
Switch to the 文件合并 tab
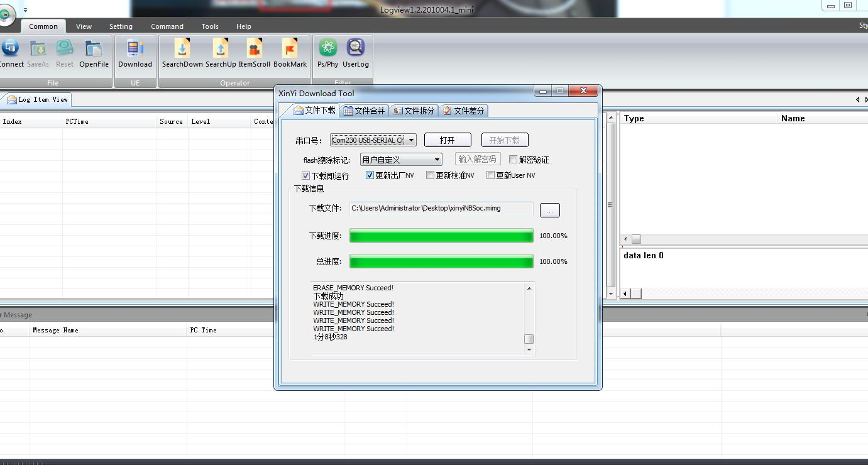[x=364, y=111]
